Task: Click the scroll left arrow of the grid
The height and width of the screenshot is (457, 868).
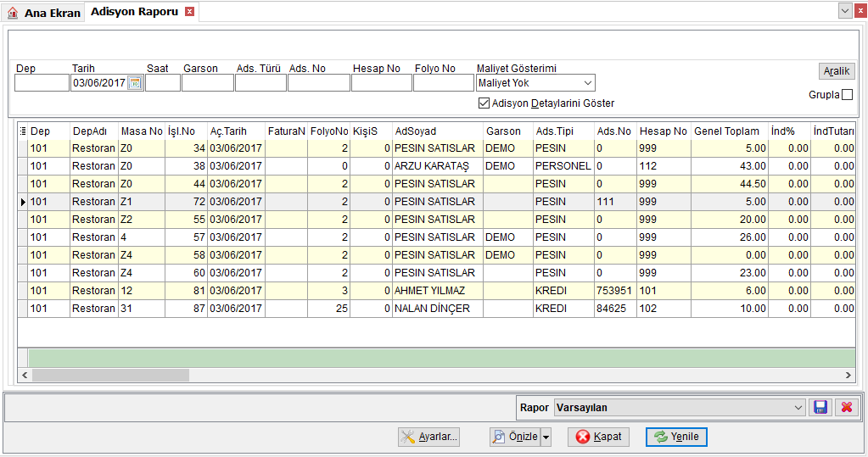Action: (x=25, y=375)
